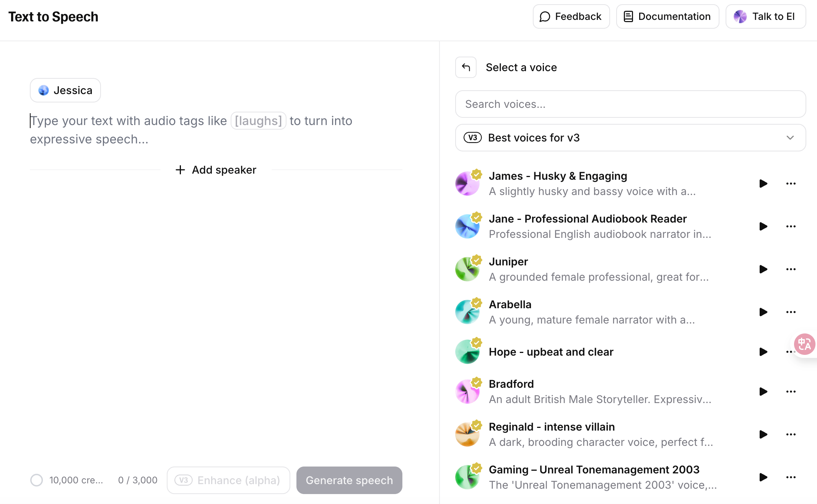
Task: Focus the Search voices input field
Action: (x=630, y=104)
